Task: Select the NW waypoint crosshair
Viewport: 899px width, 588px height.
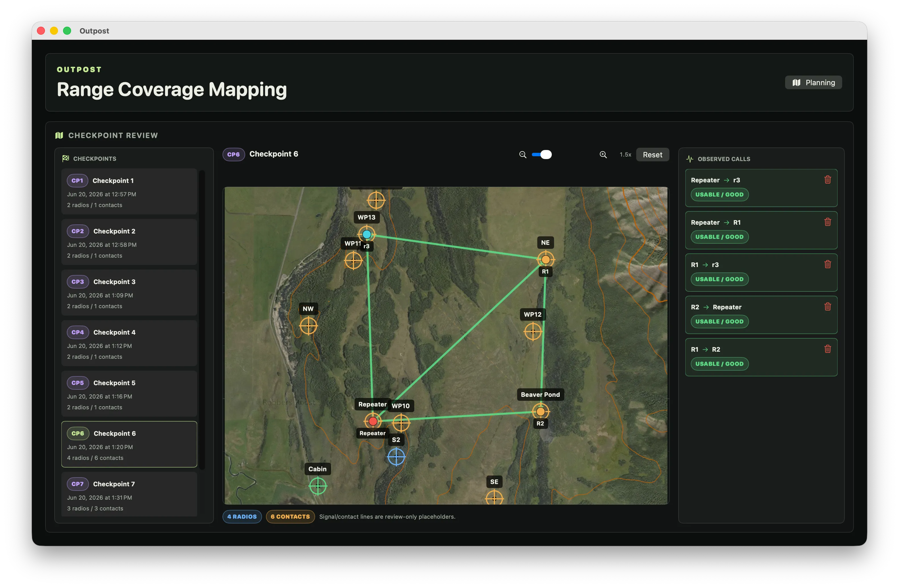Action: (x=308, y=326)
